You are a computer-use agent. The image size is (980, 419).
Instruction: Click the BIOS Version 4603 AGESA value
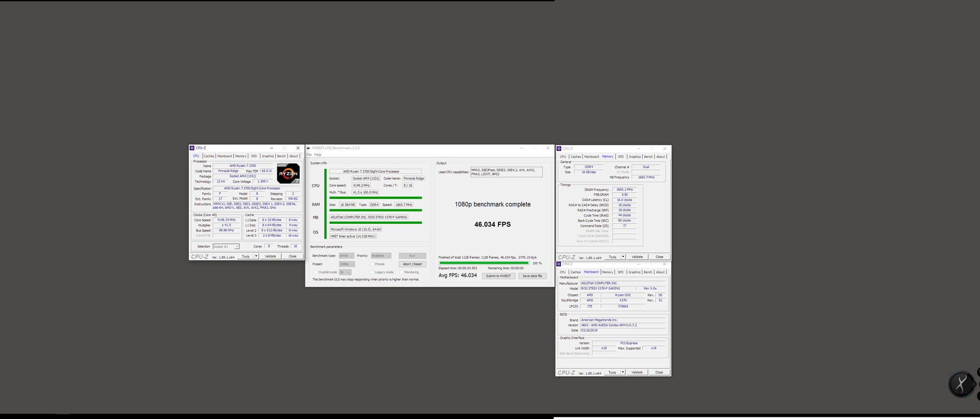pos(623,325)
